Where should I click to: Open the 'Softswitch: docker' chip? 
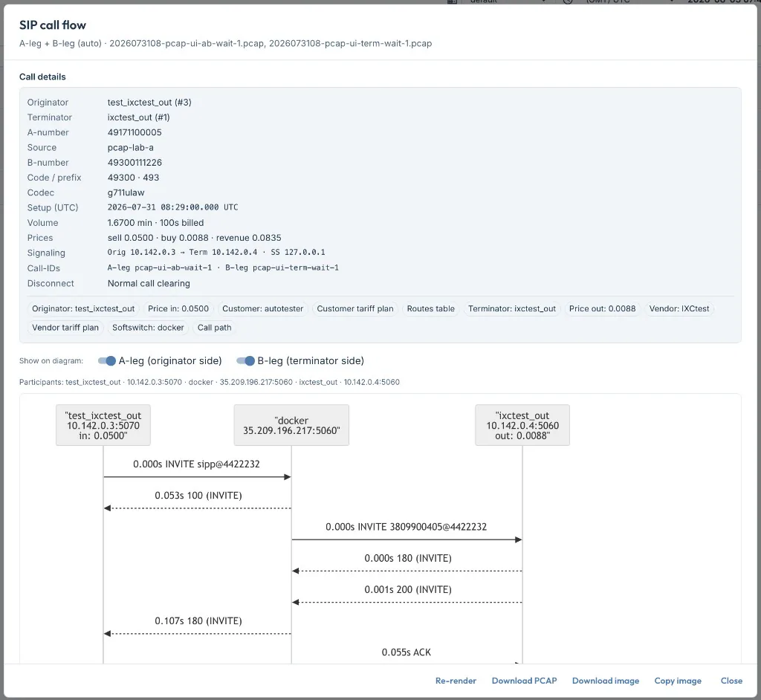click(x=148, y=328)
